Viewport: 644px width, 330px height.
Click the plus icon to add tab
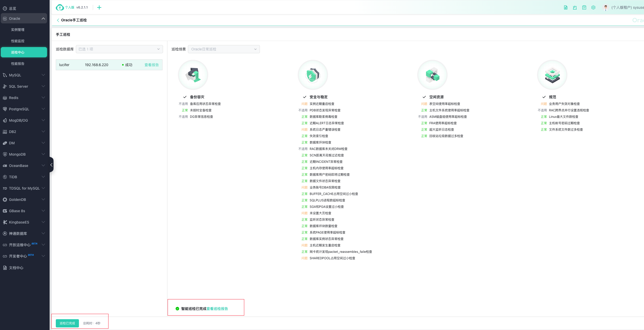point(99,7)
